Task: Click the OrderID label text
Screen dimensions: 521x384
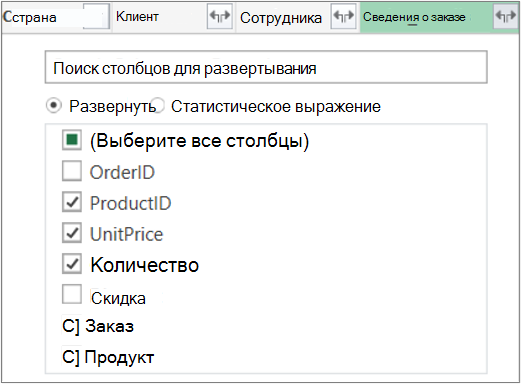Action: (x=122, y=172)
